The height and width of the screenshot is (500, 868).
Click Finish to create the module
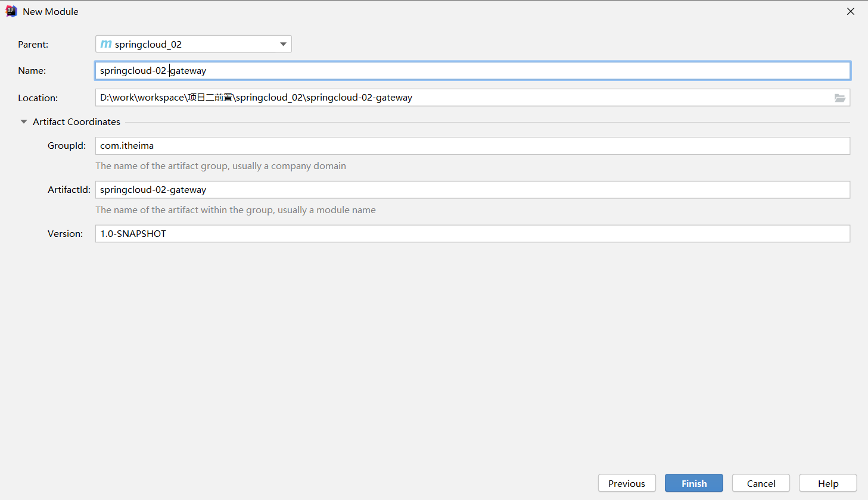[x=694, y=483]
